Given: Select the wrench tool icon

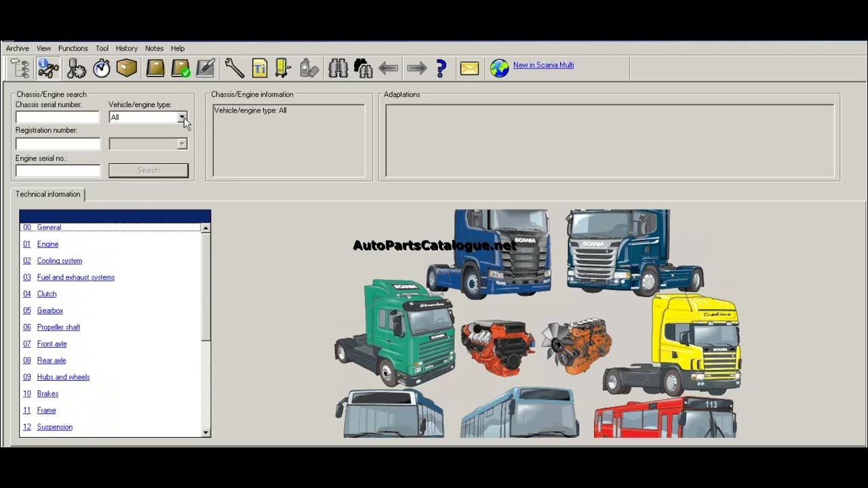Looking at the screenshot, I should point(234,68).
